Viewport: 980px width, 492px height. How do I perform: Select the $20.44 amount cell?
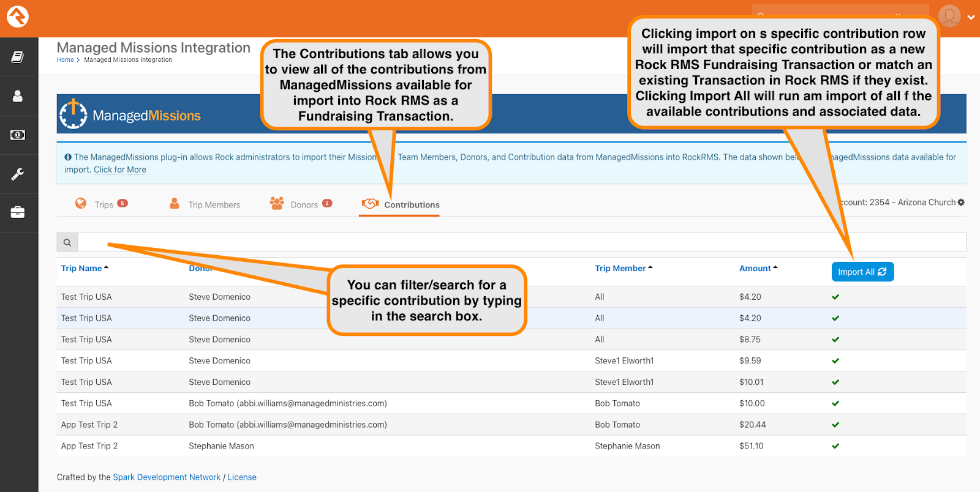[x=753, y=425]
